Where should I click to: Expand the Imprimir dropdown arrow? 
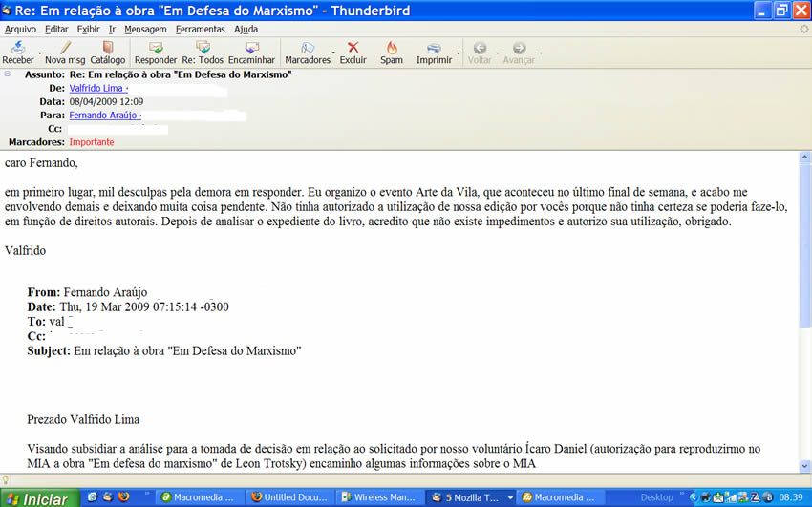click(x=459, y=53)
